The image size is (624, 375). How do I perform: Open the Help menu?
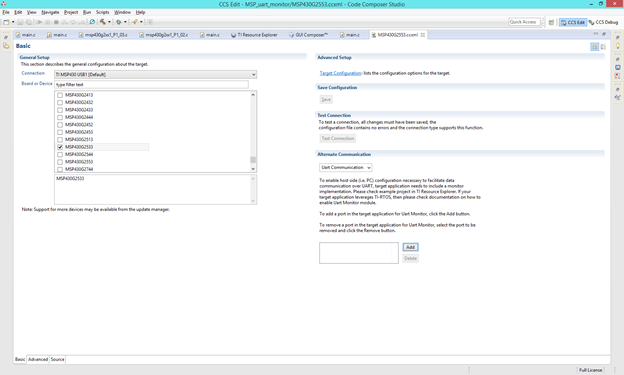pos(140,12)
